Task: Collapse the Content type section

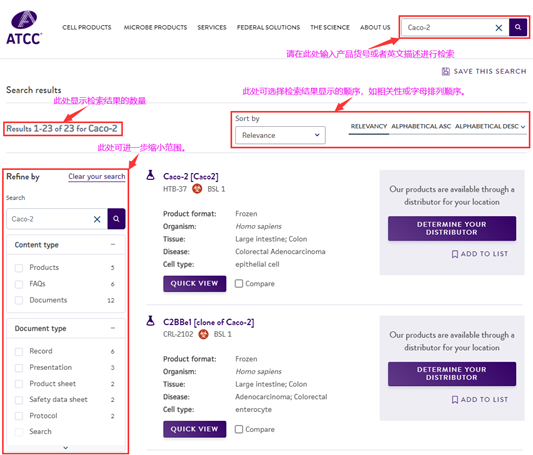Action: coord(113,245)
